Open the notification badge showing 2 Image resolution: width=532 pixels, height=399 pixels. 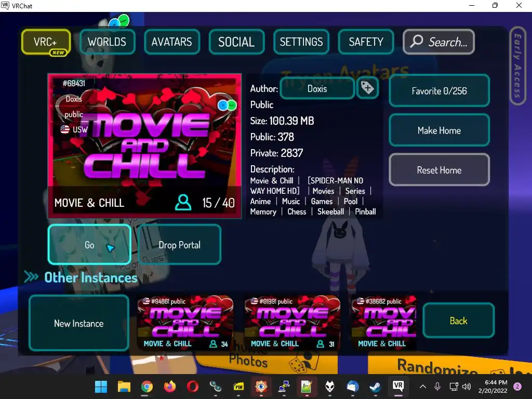click(517, 387)
